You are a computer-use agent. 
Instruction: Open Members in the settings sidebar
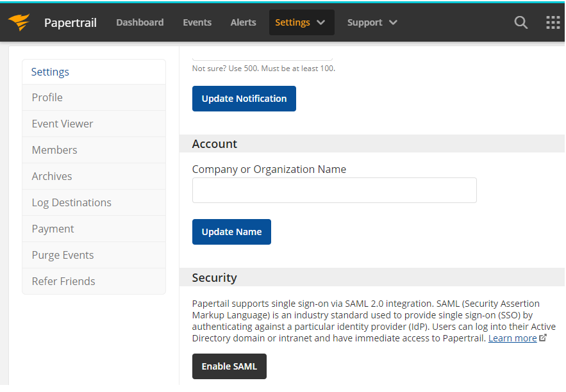pyautogui.click(x=94, y=150)
